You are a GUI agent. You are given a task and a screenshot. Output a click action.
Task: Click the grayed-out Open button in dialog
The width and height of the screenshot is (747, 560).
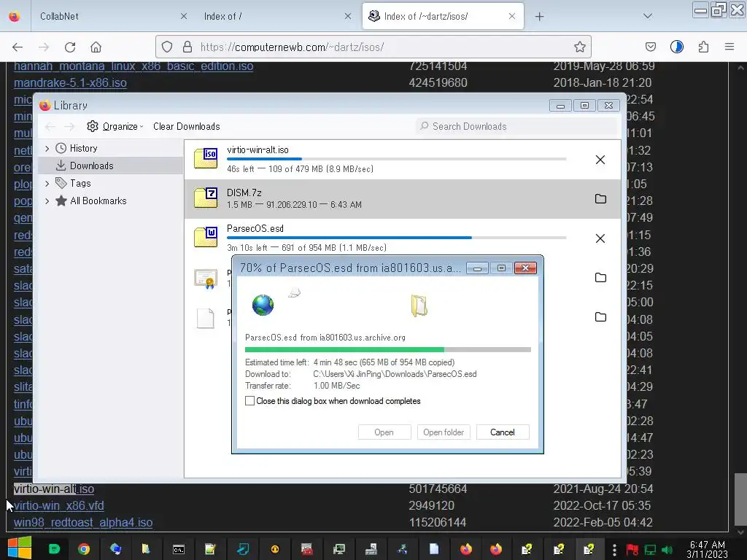[x=384, y=432]
